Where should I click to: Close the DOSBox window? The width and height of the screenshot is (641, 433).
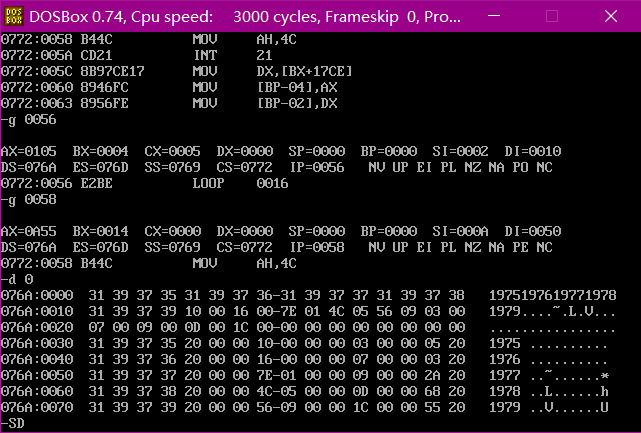pos(611,16)
